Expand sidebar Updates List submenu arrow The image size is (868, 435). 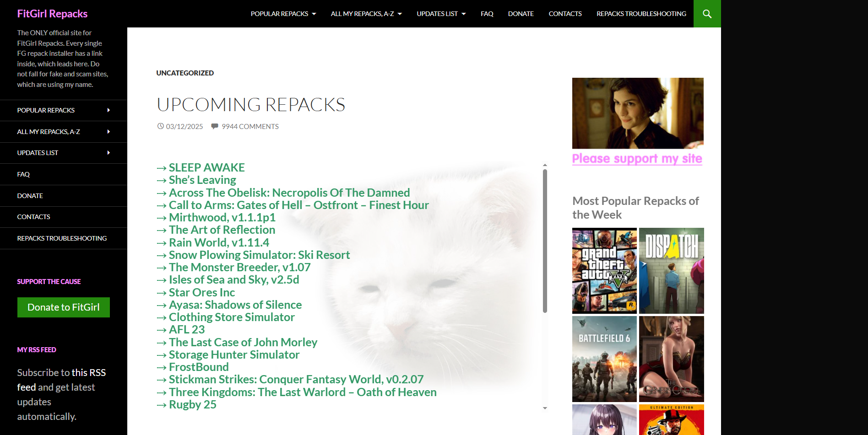tap(108, 153)
